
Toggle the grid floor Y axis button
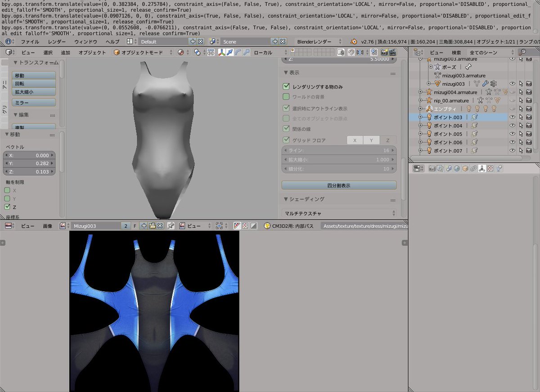click(371, 140)
